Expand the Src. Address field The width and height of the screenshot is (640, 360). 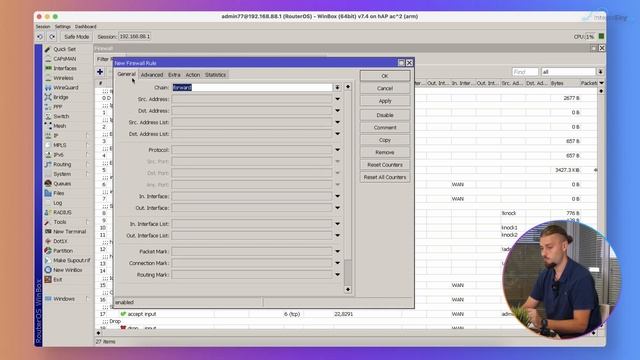pyautogui.click(x=338, y=99)
